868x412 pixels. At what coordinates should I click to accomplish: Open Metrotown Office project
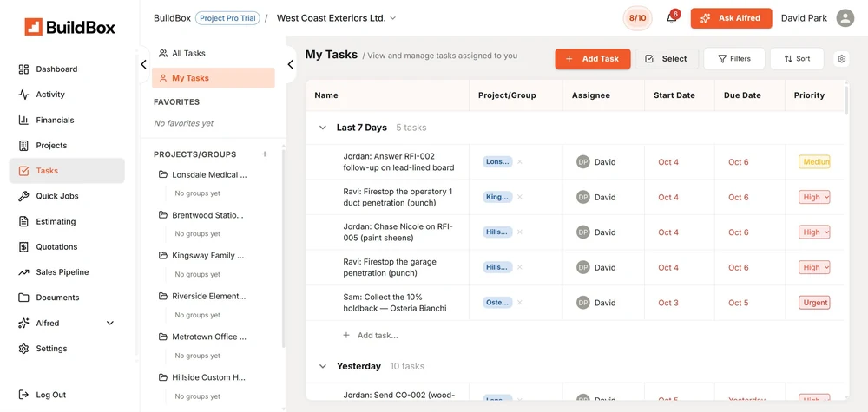point(209,337)
